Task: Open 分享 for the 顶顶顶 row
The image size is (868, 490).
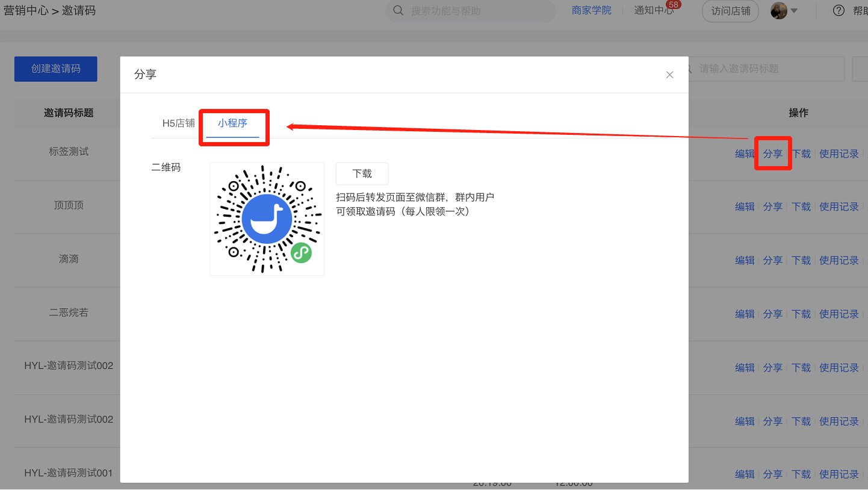Action: pos(773,206)
